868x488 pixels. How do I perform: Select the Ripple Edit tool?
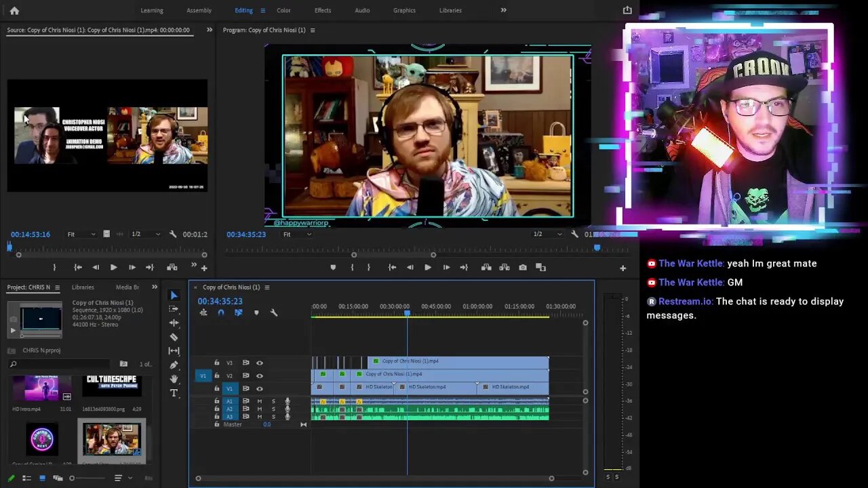tap(174, 323)
